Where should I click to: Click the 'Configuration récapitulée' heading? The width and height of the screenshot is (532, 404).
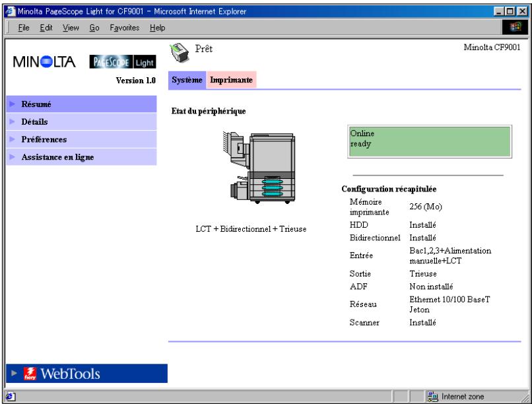389,189
